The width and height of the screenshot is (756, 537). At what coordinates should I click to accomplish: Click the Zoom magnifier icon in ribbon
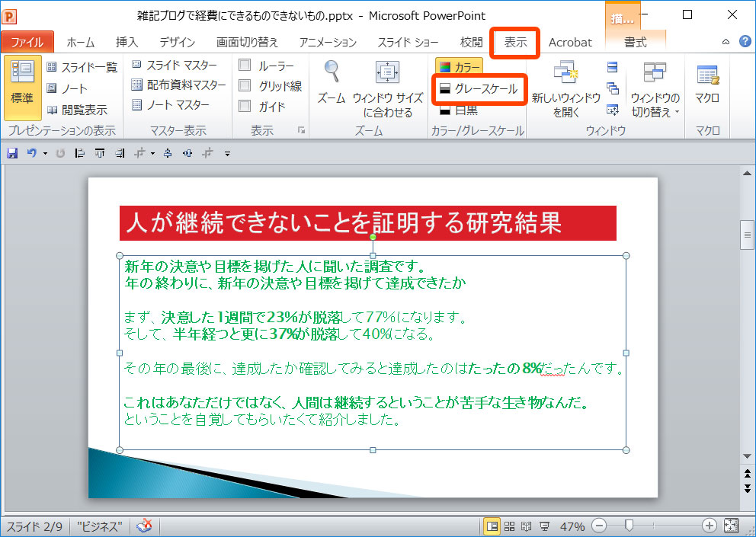tap(332, 72)
